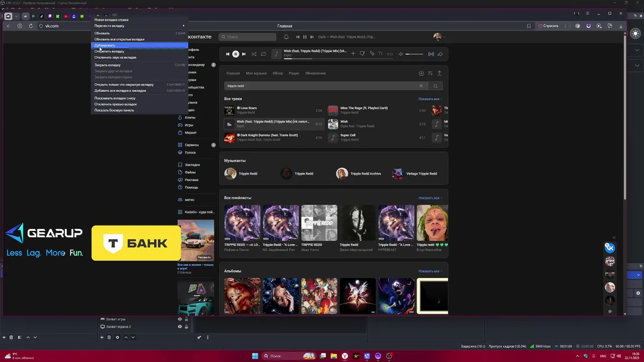Viewport: 644px width, 362px height.
Task: Choose Отключить звук на вкладке
Action: [139, 57]
